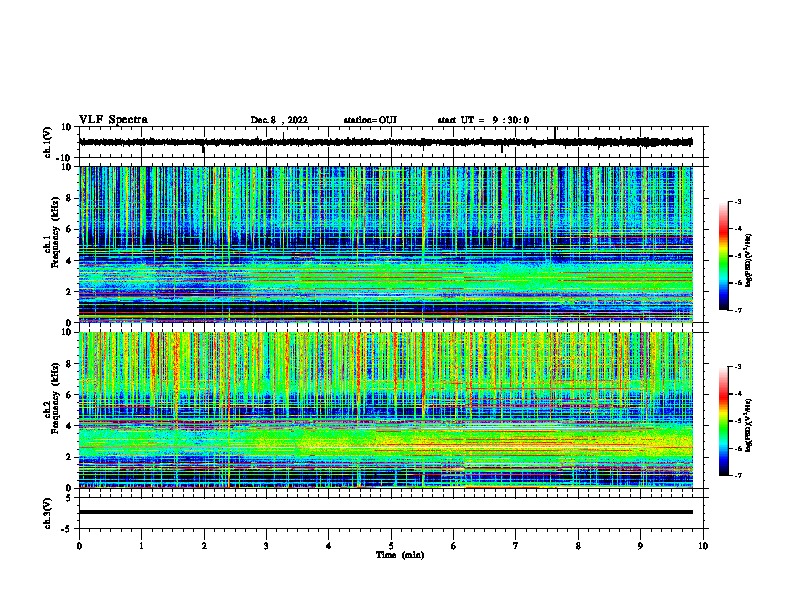Select the "start UT = 9 :30: 0" text
This screenshot has width=792, height=612.
(483, 120)
